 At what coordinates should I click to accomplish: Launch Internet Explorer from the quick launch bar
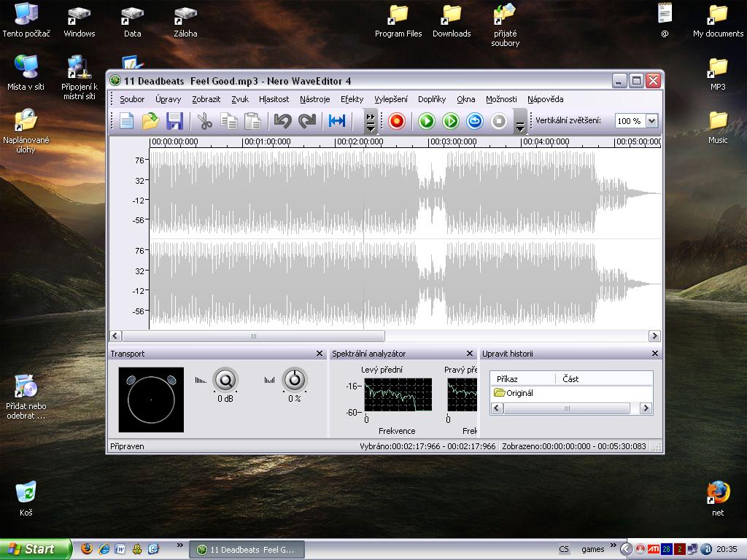click(104, 549)
